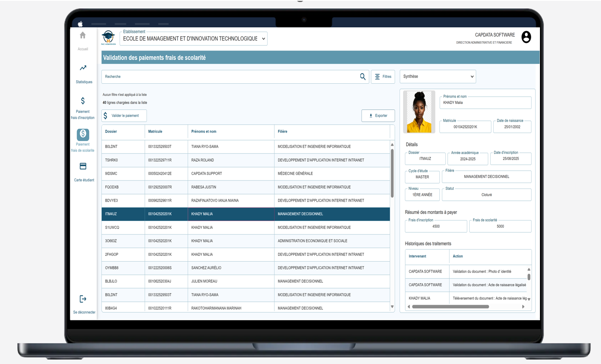Sort by Matricule column header
Image resolution: width=601 pixels, height=364 pixels.
(x=155, y=132)
